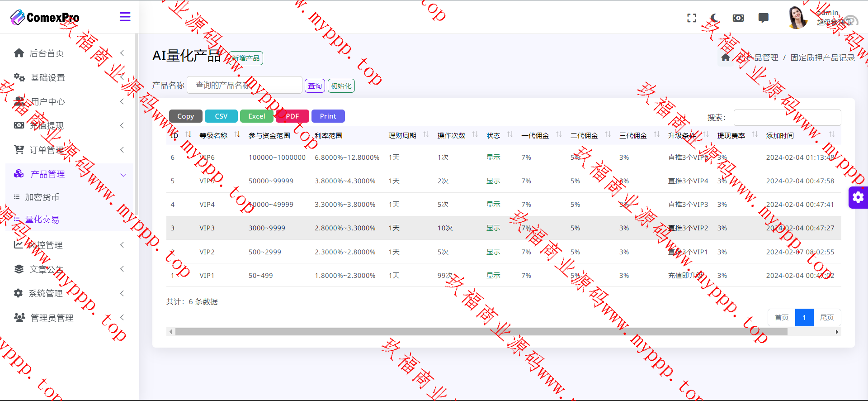Open the chat messages icon
The image size is (868, 401).
pyautogui.click(x=763, y=18)
